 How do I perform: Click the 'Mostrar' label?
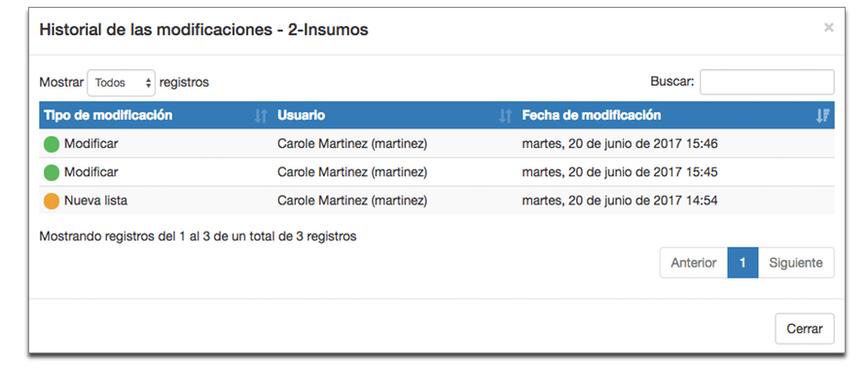61,83
